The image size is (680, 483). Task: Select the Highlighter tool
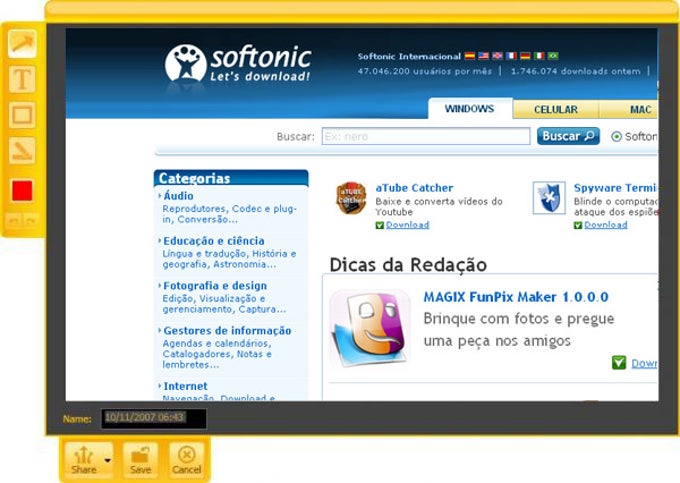[x=22, y=150]
